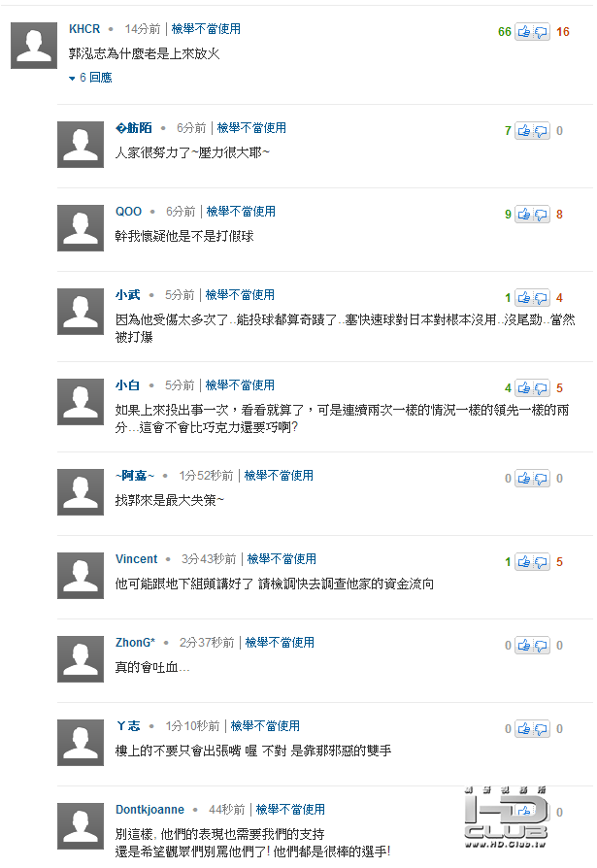
Task: Dislike 小武's reply with thumbs down
Action: [x=541, y=298]
